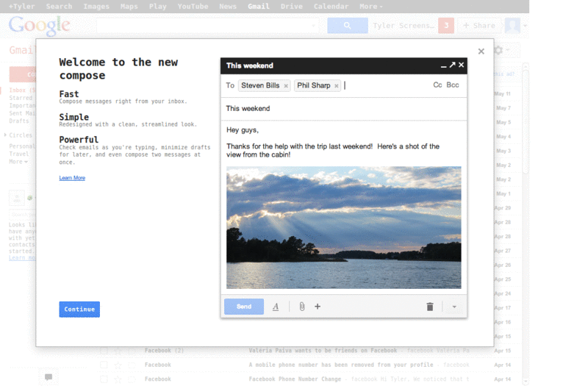Open the Gmail tab in Google top bar
The width and height of the screenshot is (588, 386).
point(259,7)
